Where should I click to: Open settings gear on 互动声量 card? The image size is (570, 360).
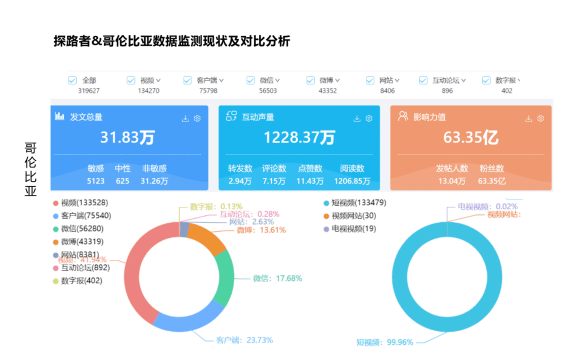[369, 119]
